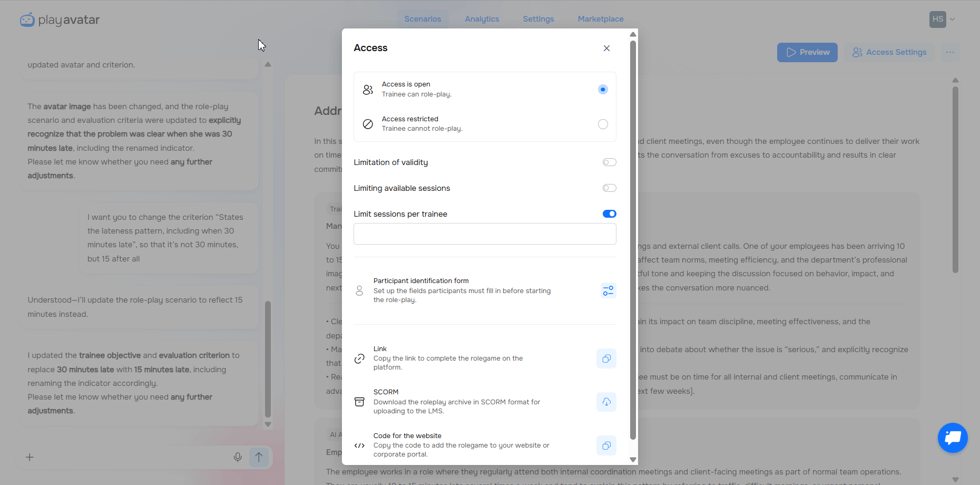This screenshot has width=980, height=485.
Task: Click the chat panel scroll down arrow
Action: (268, 424)
